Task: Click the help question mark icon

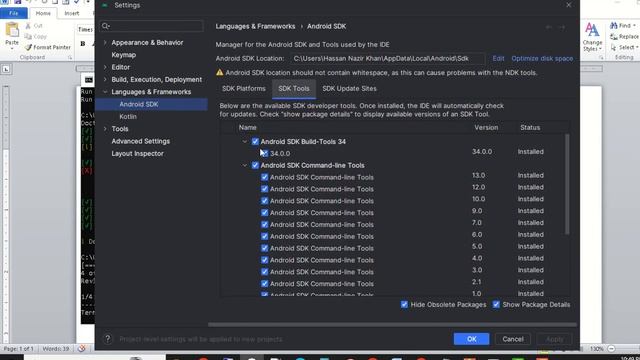Action: point(107,339)
